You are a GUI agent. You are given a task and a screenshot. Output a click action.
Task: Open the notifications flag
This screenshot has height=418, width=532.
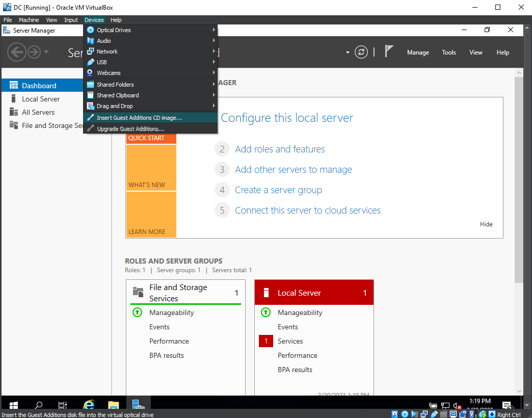[389, 51]
